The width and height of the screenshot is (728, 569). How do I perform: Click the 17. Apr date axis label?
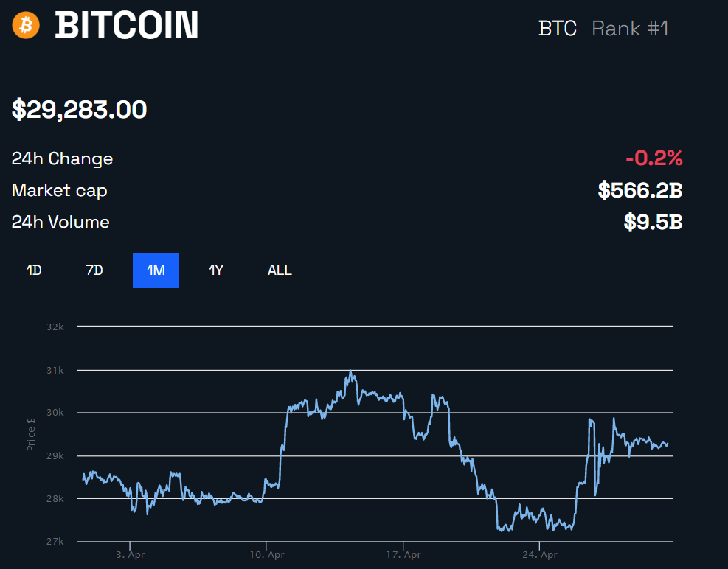coord(403,554)
